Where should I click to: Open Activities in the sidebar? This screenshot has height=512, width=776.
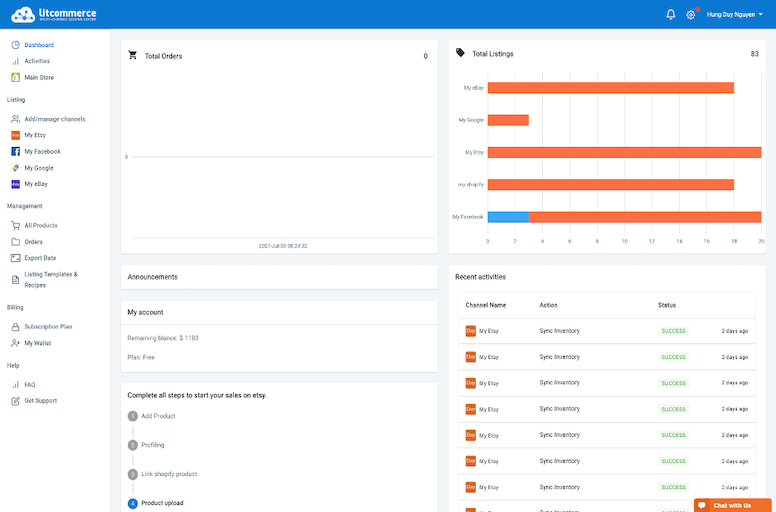click(37, 61)
